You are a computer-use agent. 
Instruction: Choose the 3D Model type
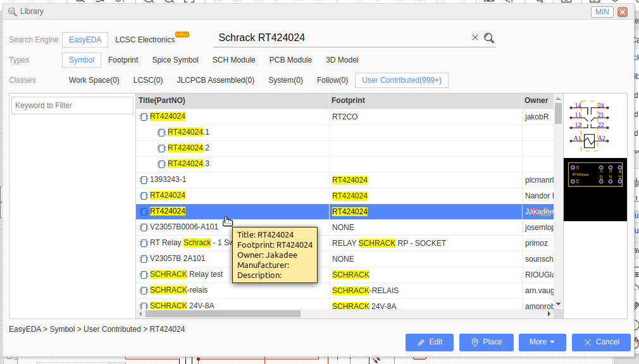(342, 60)
